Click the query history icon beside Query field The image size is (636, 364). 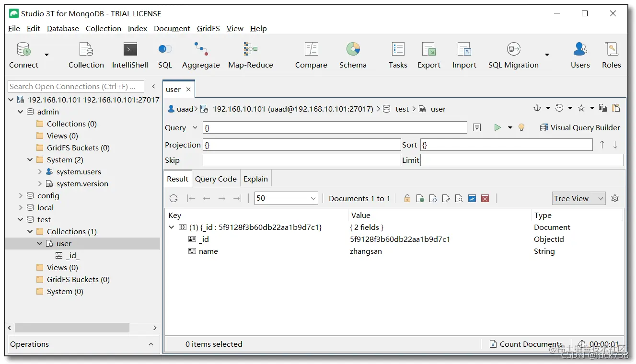(477, 127)
